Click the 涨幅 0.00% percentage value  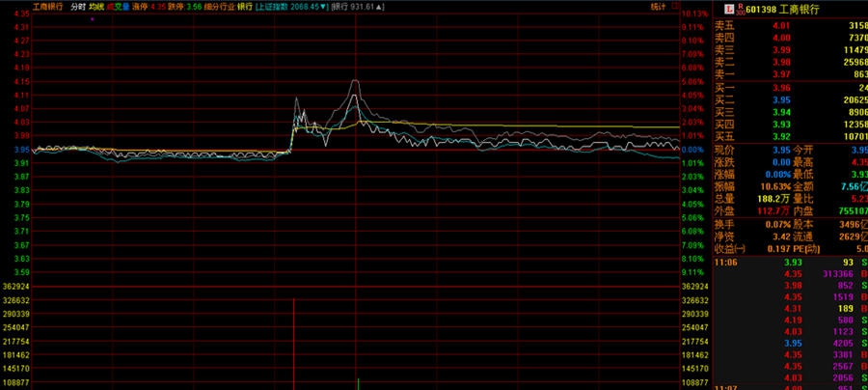(x=777, y=175)
